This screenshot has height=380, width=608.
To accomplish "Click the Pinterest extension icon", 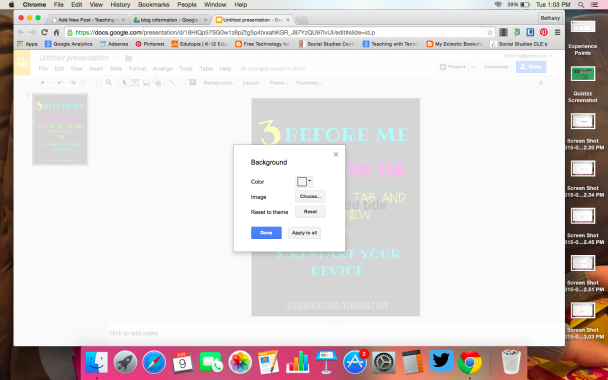I will 544,32.
